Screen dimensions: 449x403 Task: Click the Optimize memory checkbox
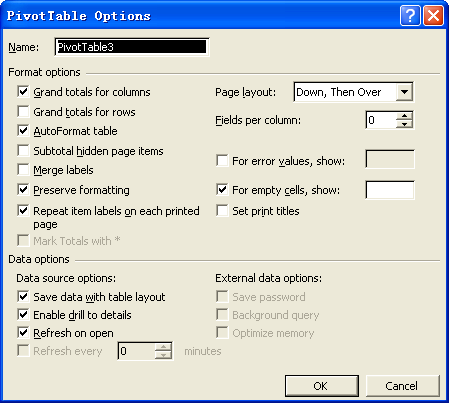[222, 332]
